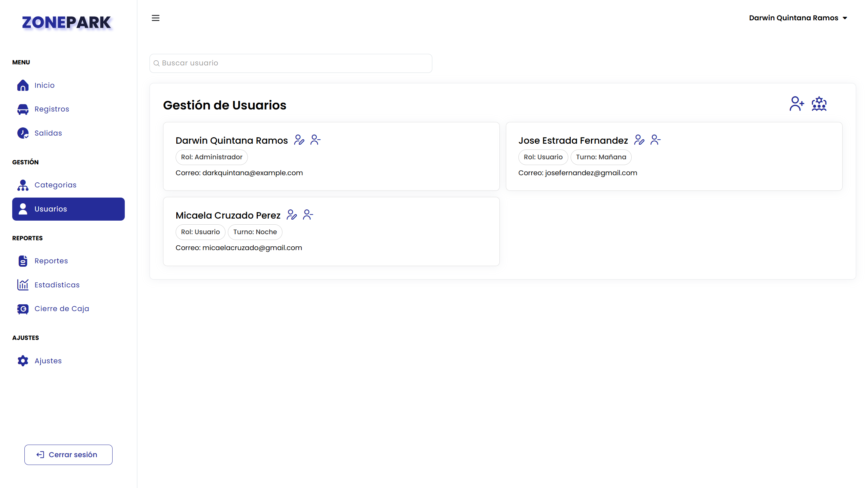Screen dimensions: 868x488
Task: Remove Jose Estrada Fernandez user
Action: [x=655, y=140]
